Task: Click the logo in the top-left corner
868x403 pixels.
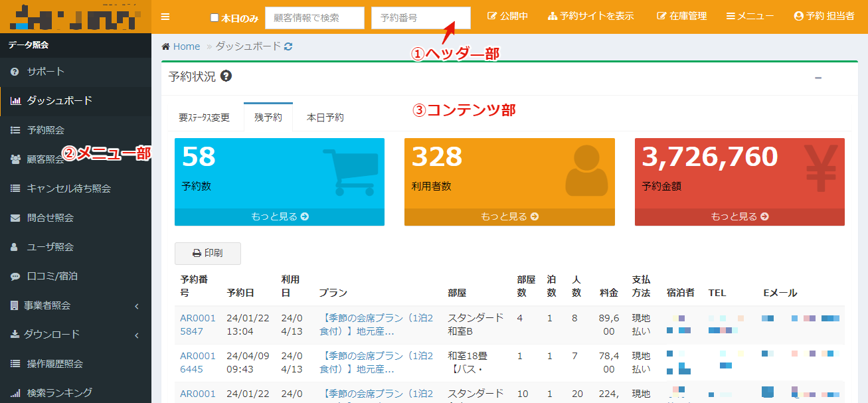Action: pos(74,17)
